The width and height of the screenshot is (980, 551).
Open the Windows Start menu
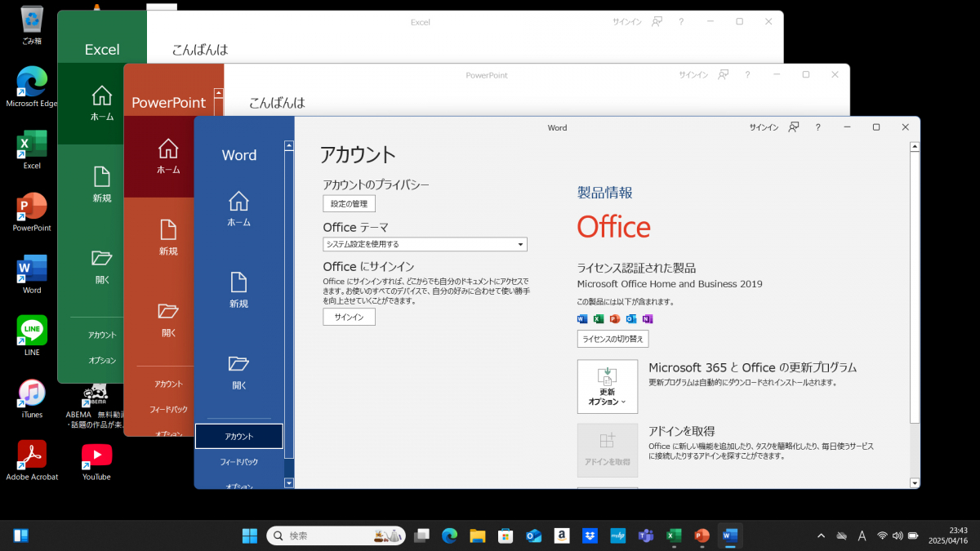point(250,535)
